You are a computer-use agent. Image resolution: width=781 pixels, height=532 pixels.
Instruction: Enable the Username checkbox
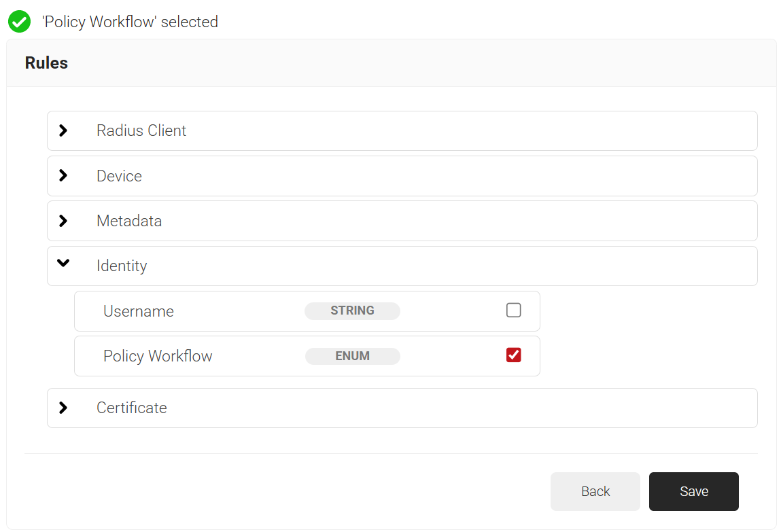[514, 311]
